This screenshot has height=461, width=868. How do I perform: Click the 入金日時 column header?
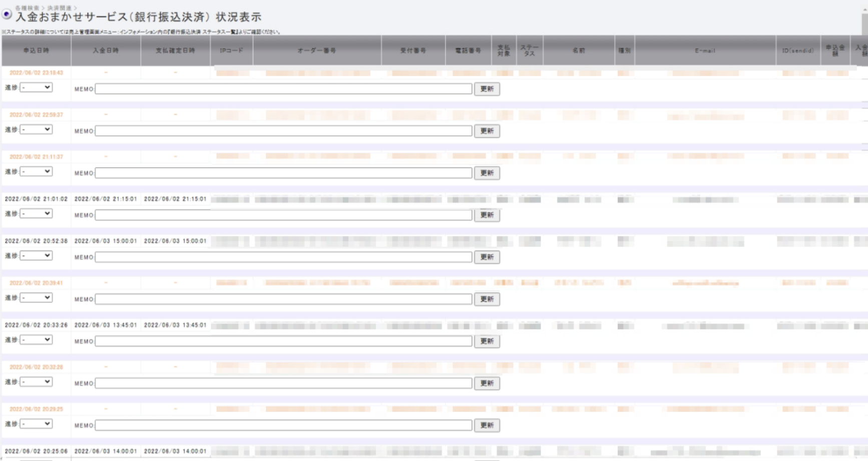pyautogui.click(x=106, y=51)
